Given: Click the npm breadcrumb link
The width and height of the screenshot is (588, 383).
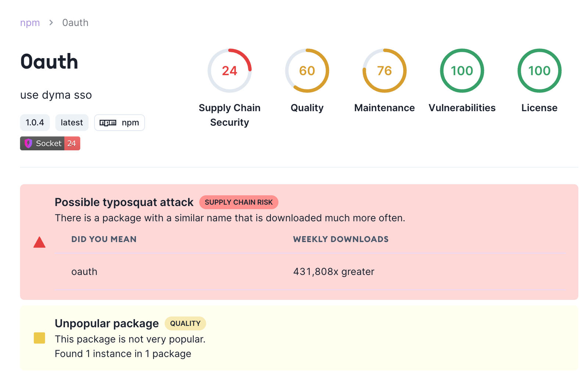Looking at the screenshot, I should [x=30, y=23].
